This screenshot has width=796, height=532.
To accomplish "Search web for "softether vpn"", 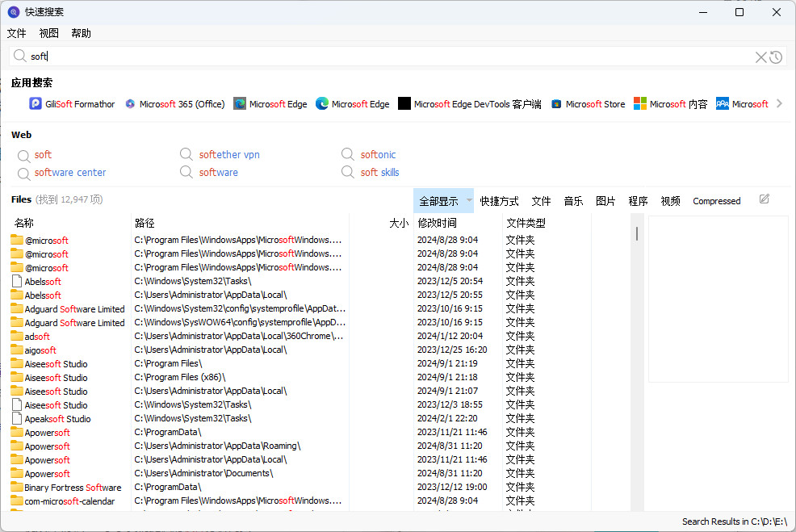I will point(229,155).
